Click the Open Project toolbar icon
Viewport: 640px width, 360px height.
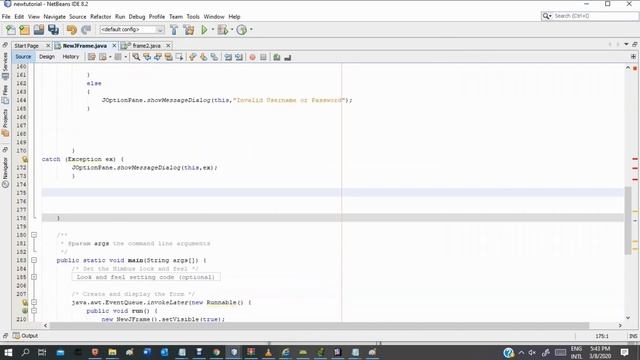(39, 30)
